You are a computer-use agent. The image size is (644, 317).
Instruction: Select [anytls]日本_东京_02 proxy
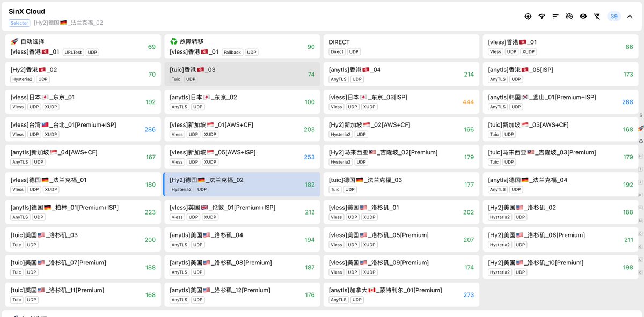tap(242, 102)
